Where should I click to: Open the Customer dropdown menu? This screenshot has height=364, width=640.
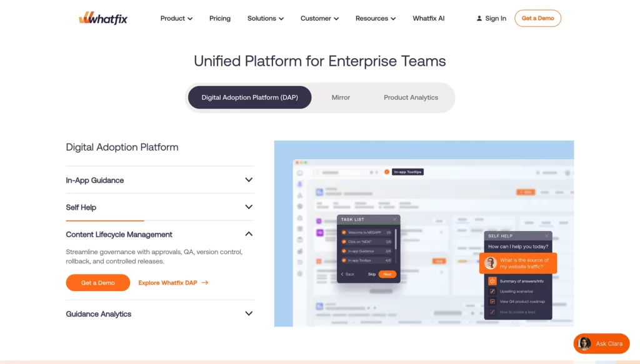tap(319, 18)
